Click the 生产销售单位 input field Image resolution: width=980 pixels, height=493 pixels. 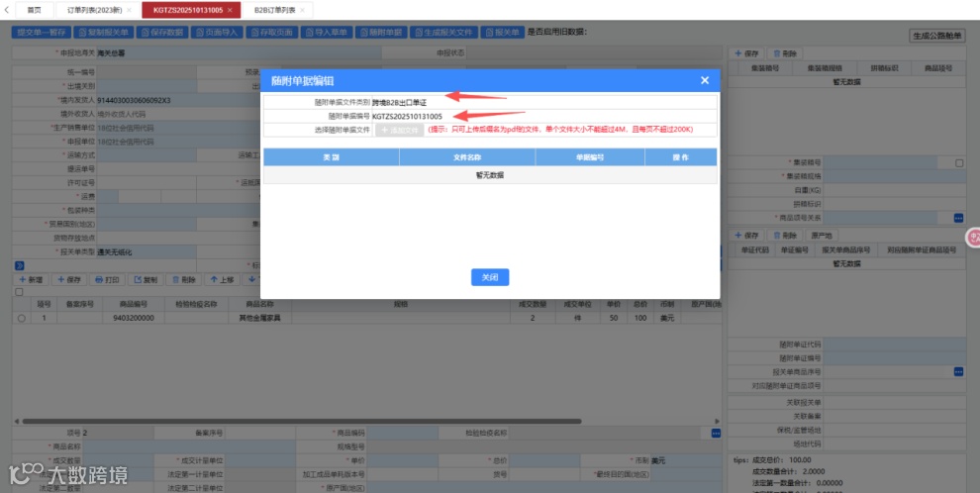[178, 128]
